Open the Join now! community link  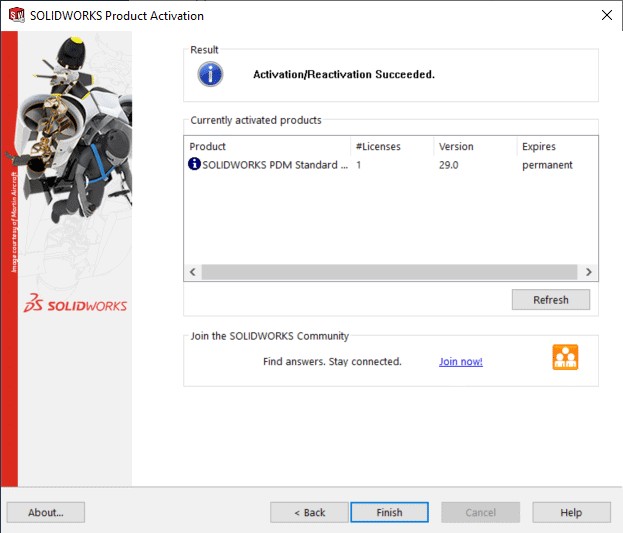coord(460,362)
